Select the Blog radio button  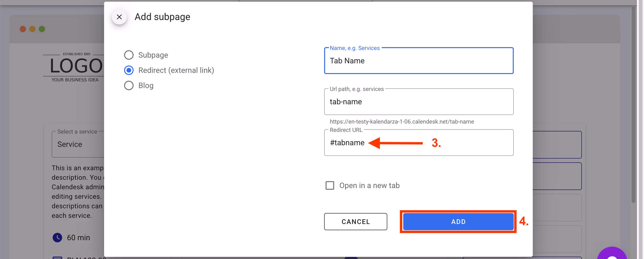(129, 85)
